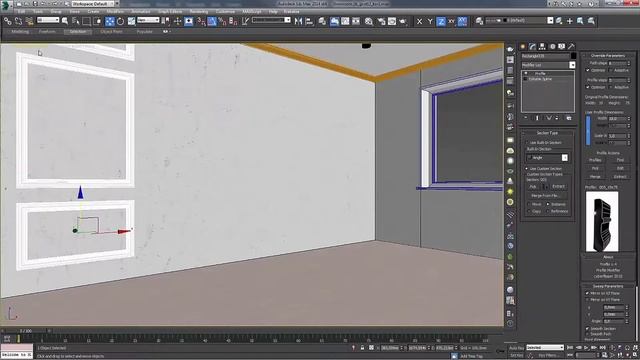The width and height of the screenshot is (640, 360).
Task: Collapse the Section Type rollout
Action: [x=547, y=133]
